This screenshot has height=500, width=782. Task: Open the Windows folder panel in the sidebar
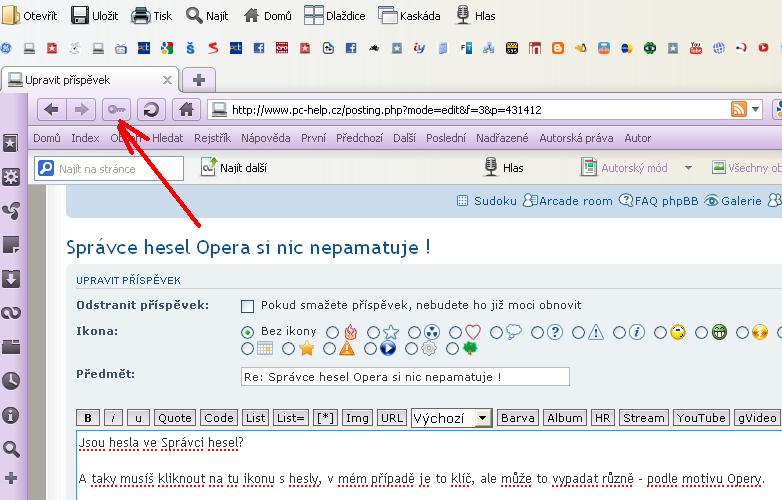pos(11,346)
